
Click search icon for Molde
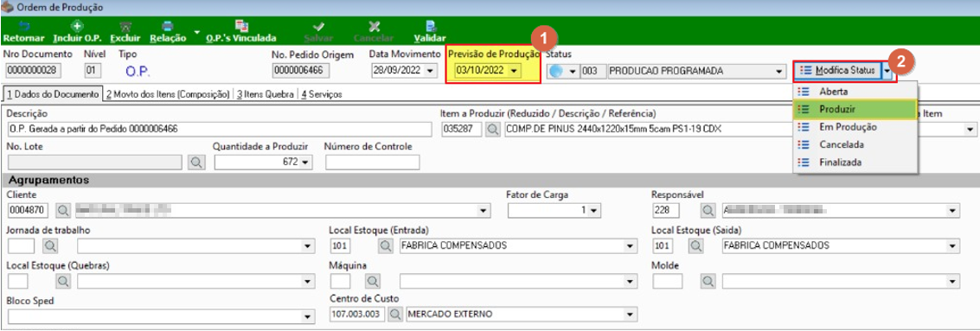708,281
